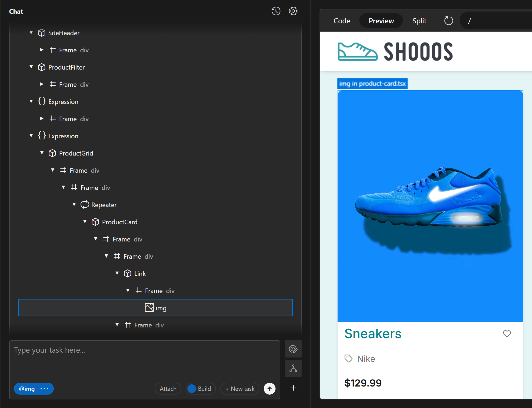Click the blue sneaker product image

430,206
